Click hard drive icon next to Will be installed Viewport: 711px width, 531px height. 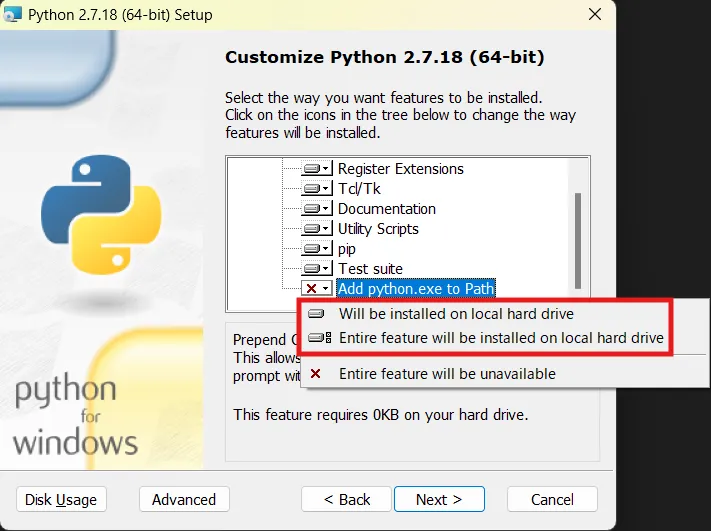[316, 313]
